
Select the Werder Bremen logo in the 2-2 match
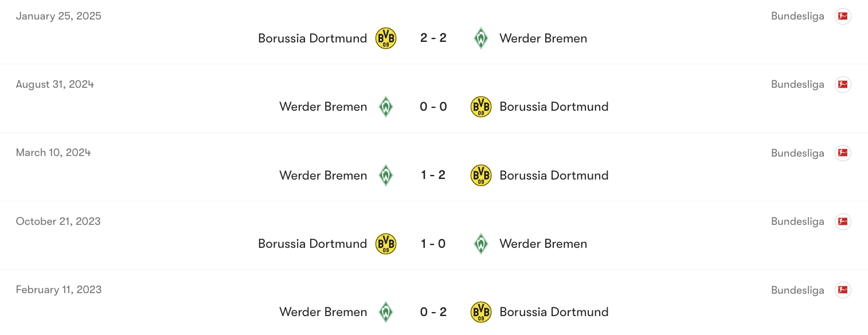481,38
